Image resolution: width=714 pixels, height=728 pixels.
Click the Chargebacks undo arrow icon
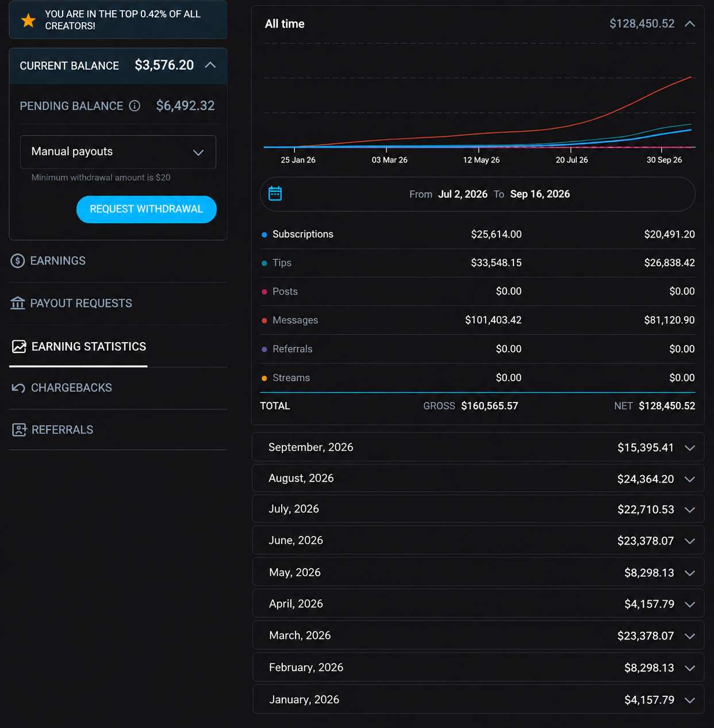pos(18,388)
